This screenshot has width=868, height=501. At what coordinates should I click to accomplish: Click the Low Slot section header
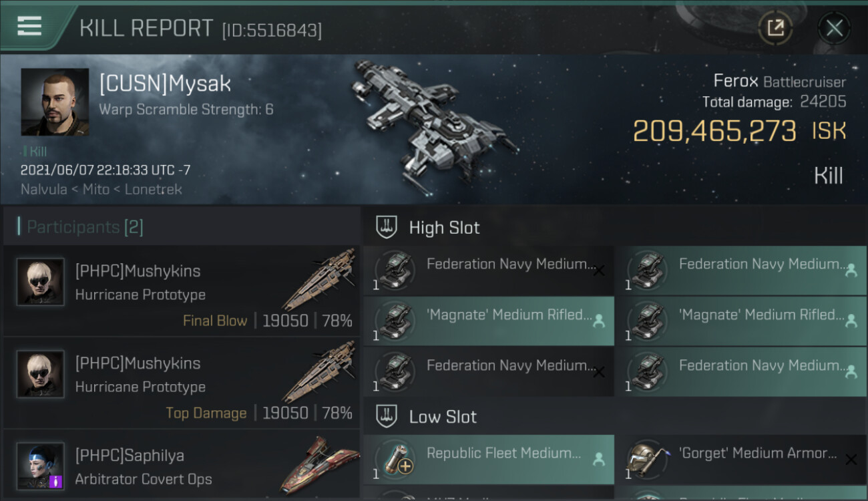(x=443, y=417)
